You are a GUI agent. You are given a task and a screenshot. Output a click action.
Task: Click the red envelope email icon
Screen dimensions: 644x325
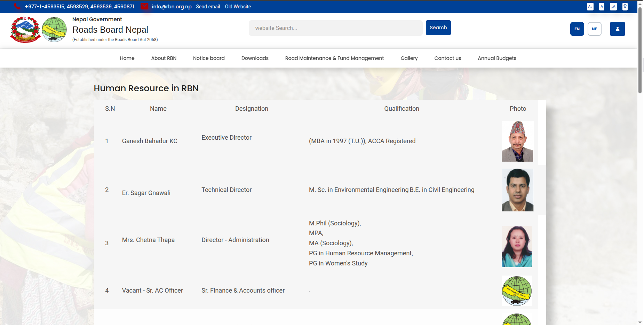144,6
